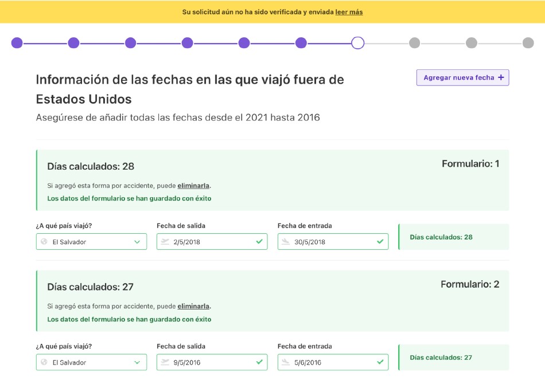Click arrival plane icon in Formulario 1
Viewport: 545px width, 392px height.
coord(286,242)
